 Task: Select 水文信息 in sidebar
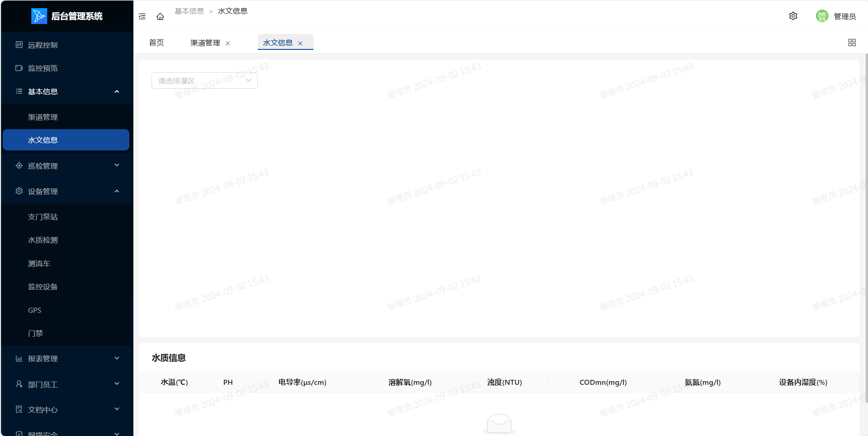click(66, 140)
